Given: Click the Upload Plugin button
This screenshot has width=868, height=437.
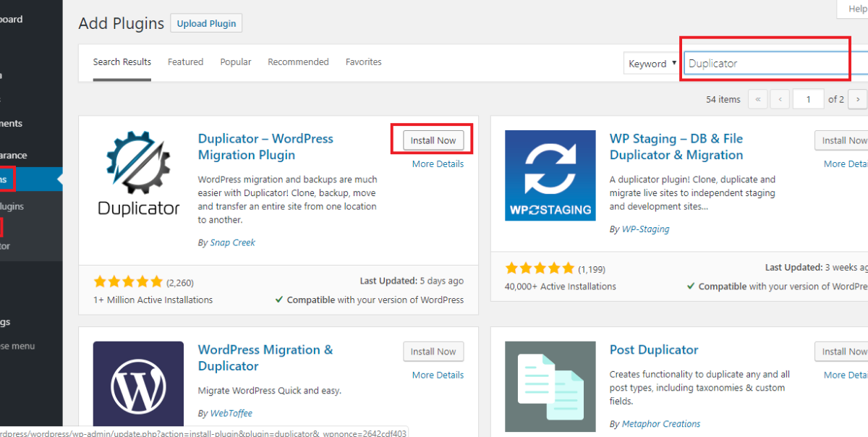Looking at the screenshot, I should tap(207, 23).
